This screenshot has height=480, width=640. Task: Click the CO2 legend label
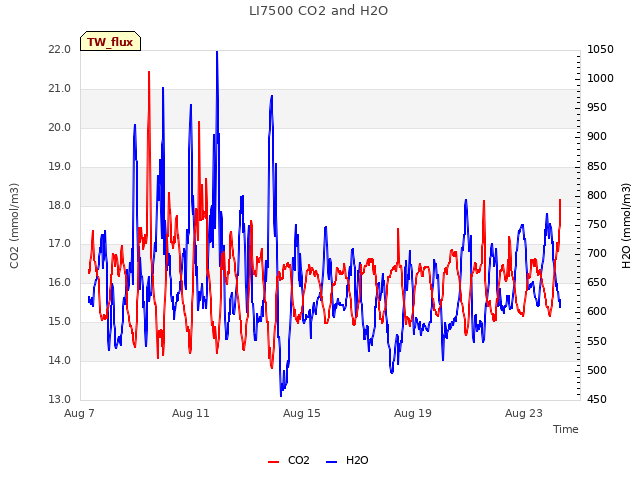(x=298, y=460)
